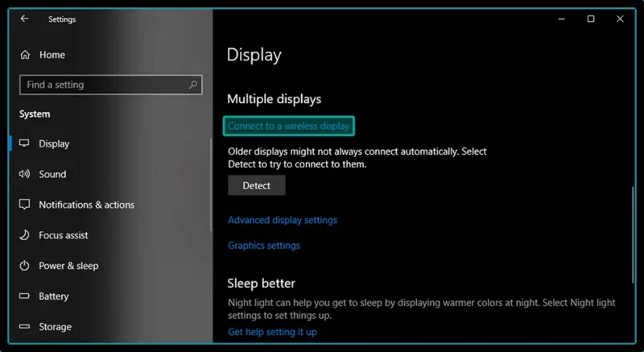
Task: Click the Display page title
Action: (x=254, y=55)
